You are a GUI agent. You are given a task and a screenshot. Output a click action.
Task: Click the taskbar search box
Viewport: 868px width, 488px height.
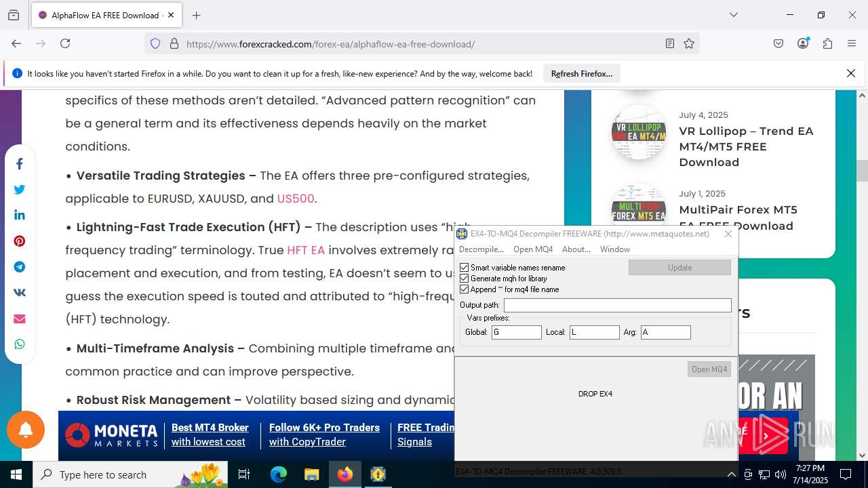[x=130, y=474]
